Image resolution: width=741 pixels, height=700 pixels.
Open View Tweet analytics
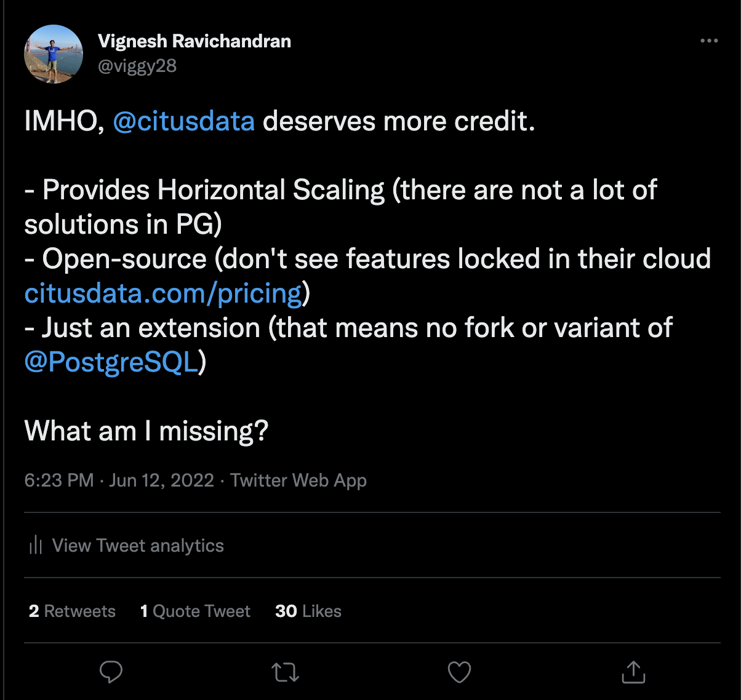click(137, 546)
